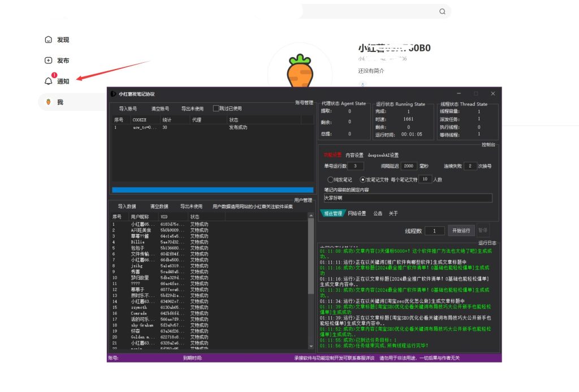The height and width of the screenshot is (392, 579).
Task: Minimize the 小红薯发笔记协议 window
Action: pyautogui.click(x=459, y=93)
